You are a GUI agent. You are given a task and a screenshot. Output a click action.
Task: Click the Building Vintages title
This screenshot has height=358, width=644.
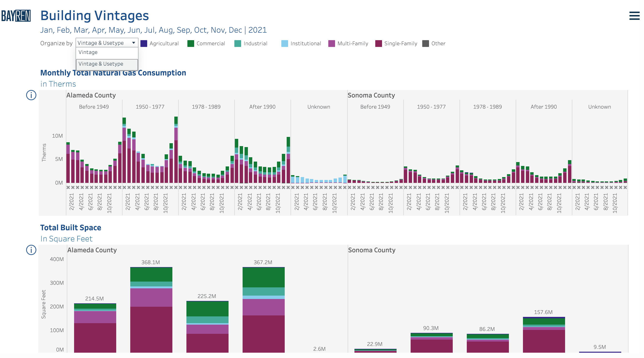click(x=94, y=15)
